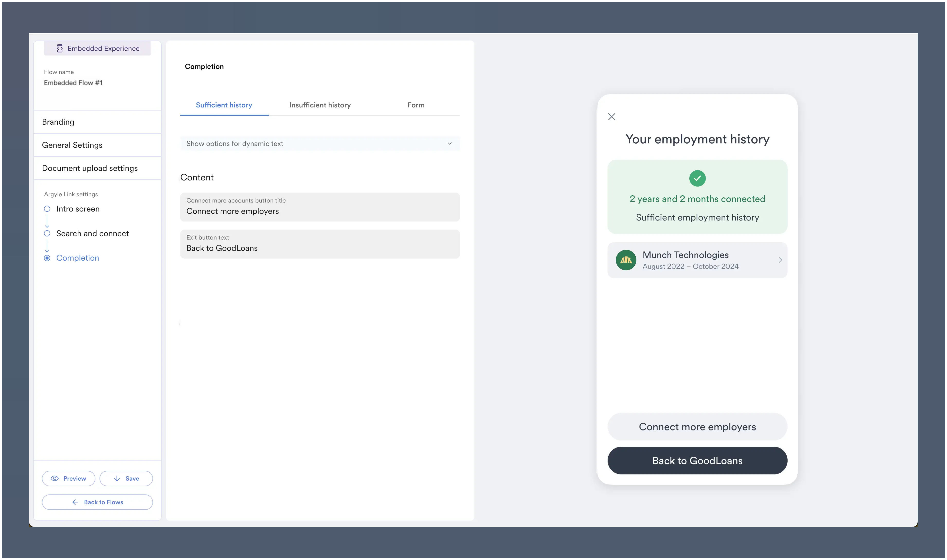Open Munch Technologies details chevron
This screenshot has width=947, height=560.
(780, 260)
